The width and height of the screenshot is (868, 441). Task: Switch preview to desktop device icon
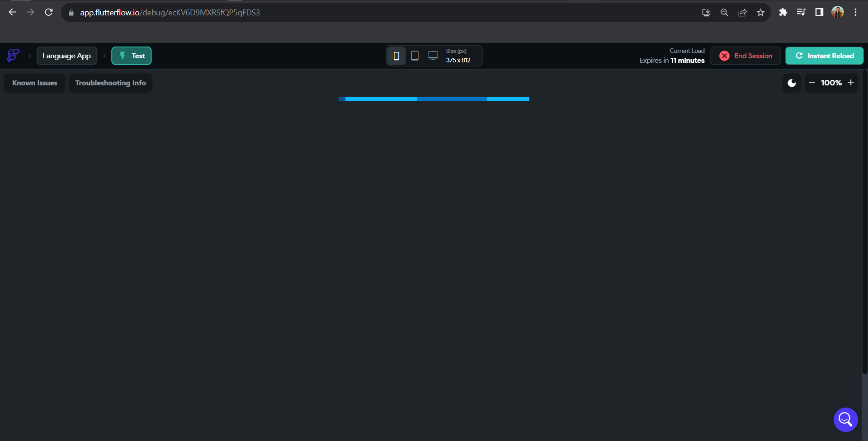pyautogui.click(x=433, y=55)
